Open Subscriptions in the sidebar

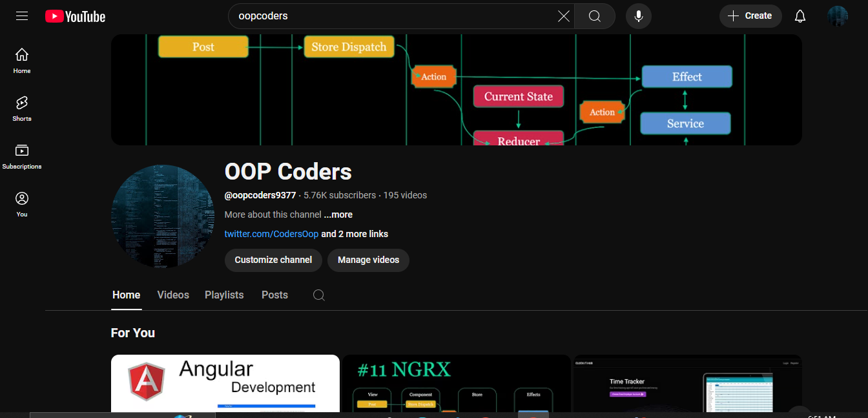22,156
